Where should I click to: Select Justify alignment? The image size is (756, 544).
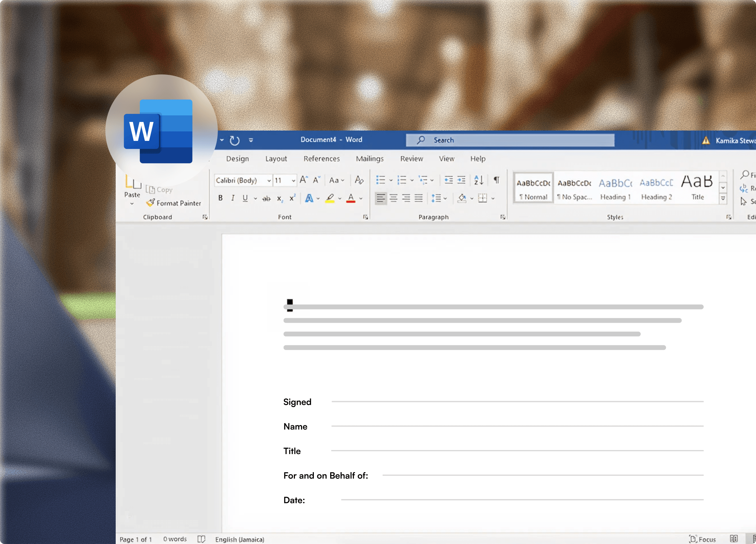(419, 198)
